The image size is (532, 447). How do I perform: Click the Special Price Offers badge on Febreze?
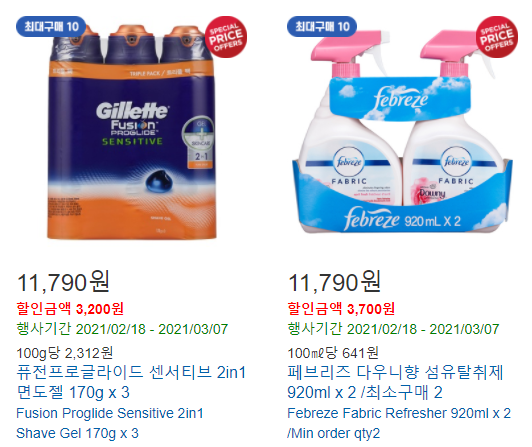497,37
